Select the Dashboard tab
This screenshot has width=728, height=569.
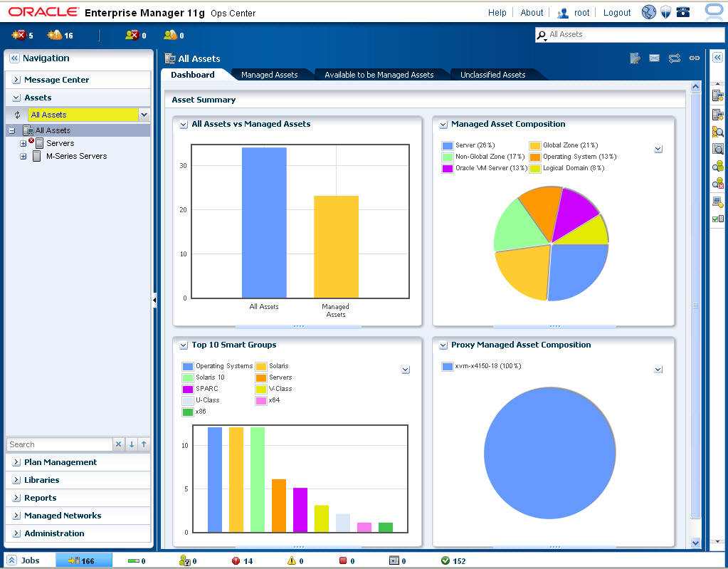point(193,75)
